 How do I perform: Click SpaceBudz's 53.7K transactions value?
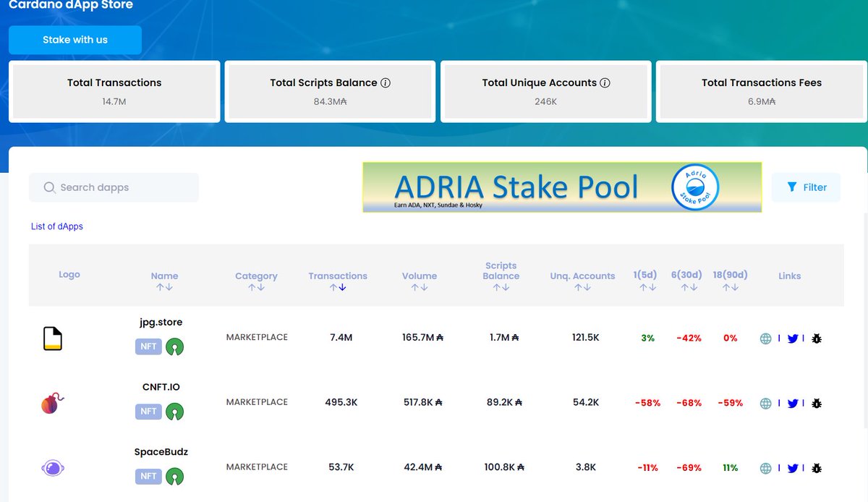click(341, 468)
